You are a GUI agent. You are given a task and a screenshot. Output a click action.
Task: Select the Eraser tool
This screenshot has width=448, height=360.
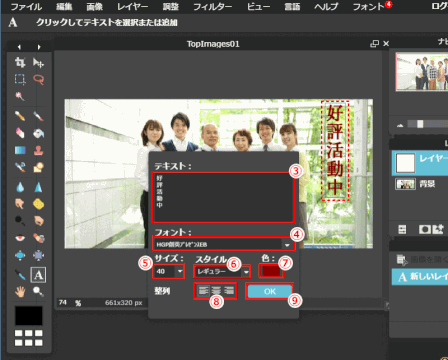(20, 133)
